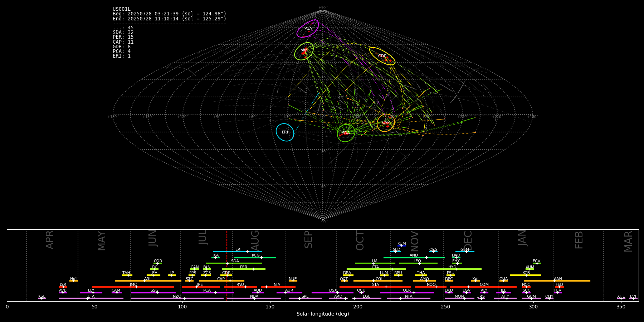This screenshot has height=322, width=644.
Task: Click the +90° label atop sky map
Action: coord(323,8)
